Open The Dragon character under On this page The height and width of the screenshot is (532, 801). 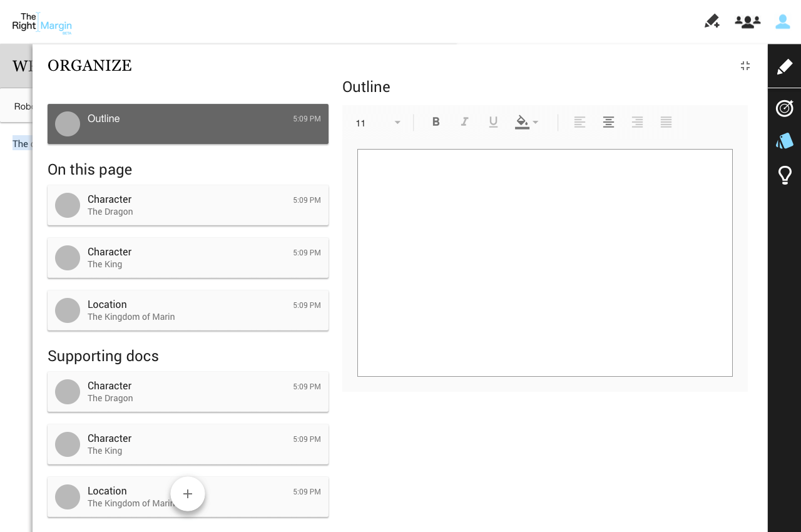(x=188, y=205)
